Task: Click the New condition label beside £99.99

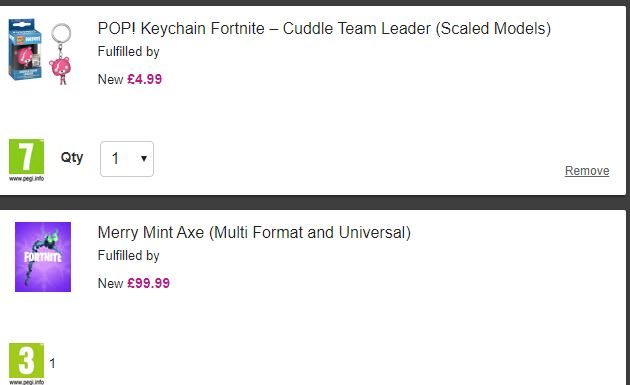Action: point(110,283)
